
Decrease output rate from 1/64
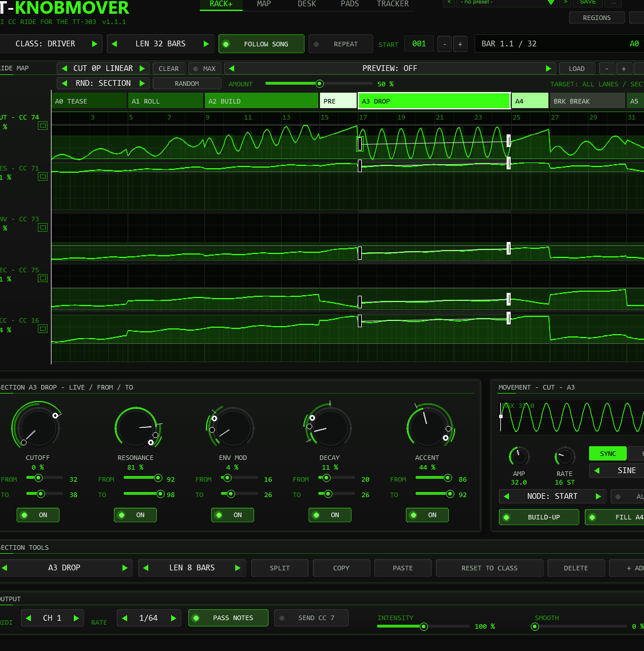tap(124, 618)
